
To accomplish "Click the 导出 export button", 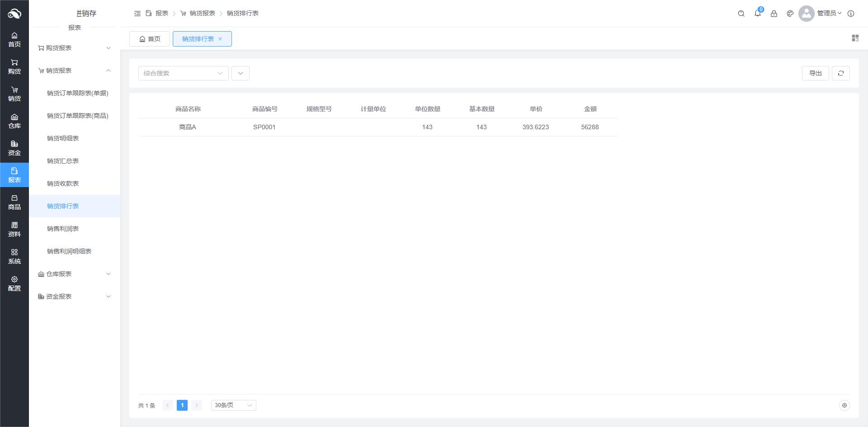I will pos(815,73).
